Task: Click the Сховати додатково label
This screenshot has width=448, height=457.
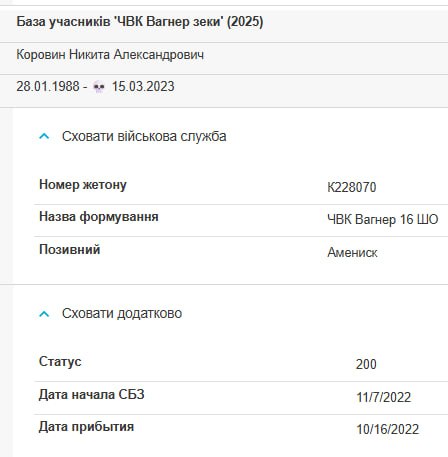Action: pos(122,314)
